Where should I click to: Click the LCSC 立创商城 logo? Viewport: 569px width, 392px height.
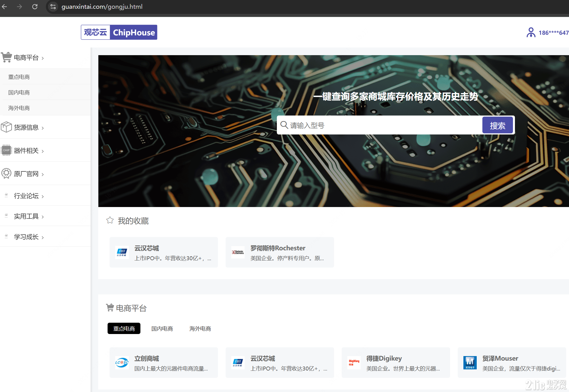(122, 363)
